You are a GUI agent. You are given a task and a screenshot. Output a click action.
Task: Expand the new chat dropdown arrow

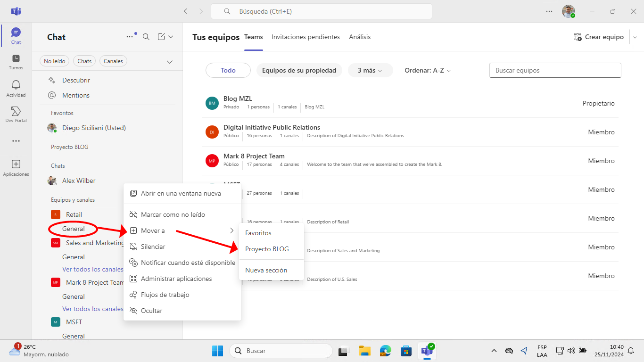click(x=171, y=37)
